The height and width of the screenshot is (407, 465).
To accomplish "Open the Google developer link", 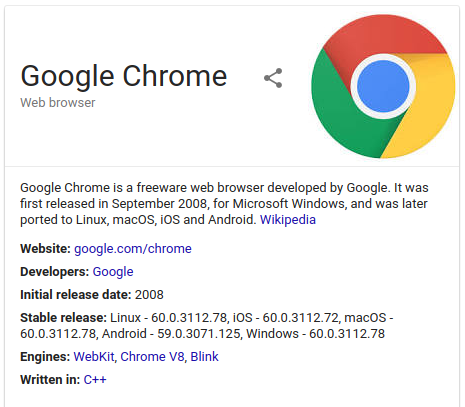I will tap(113, 272).
